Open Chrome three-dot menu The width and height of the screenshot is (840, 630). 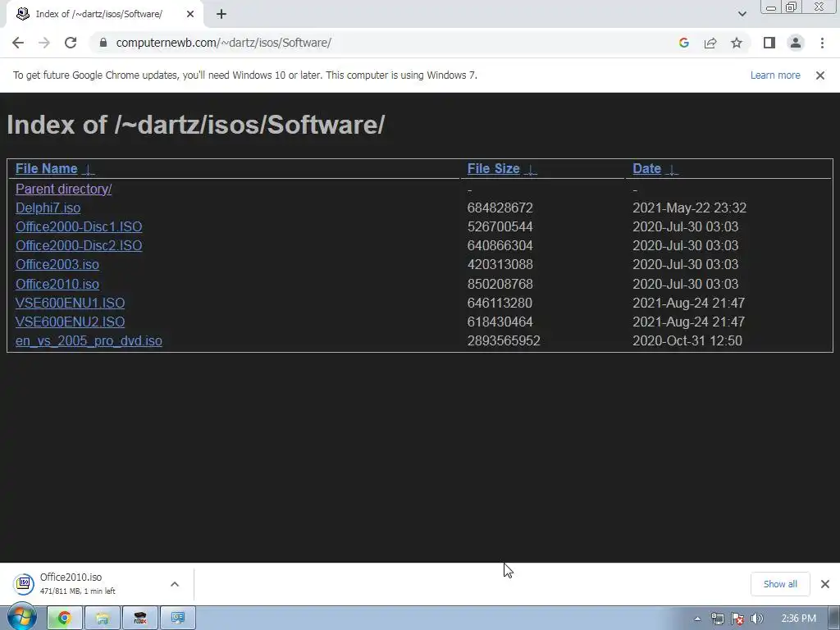(822, 43)
